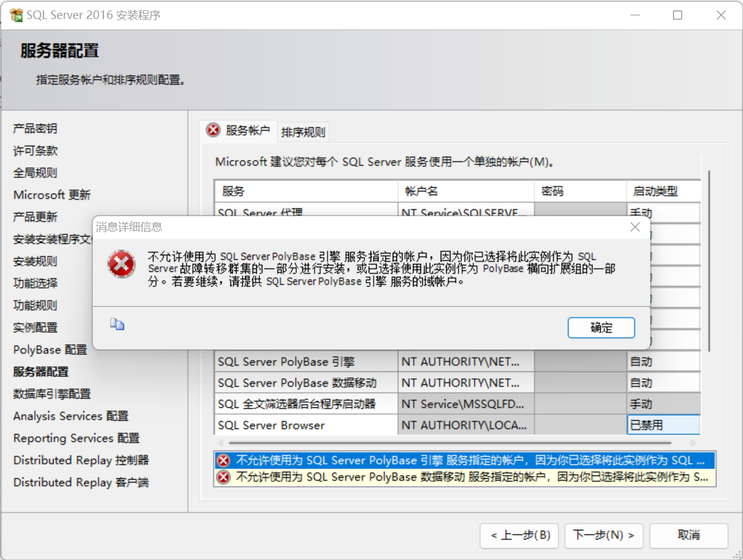Open 实例配置 step in sidebar
Screen dimensions: 743x560
click(x=36, y=327)
